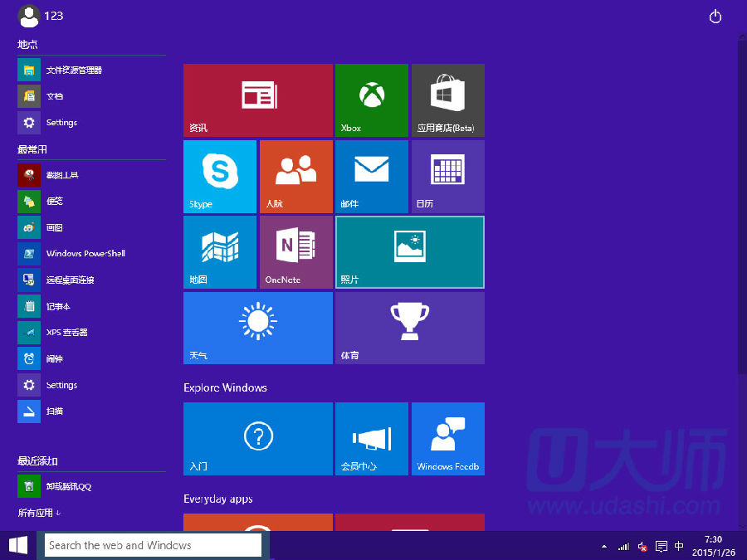Open the notifications tray icon
Image resolution: width=747 pixels, height=560 pixels.
click(x=661, y=547)
